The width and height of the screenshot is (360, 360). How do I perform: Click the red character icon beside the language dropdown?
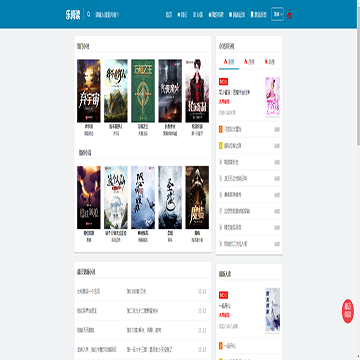click(x=290, y=14)
